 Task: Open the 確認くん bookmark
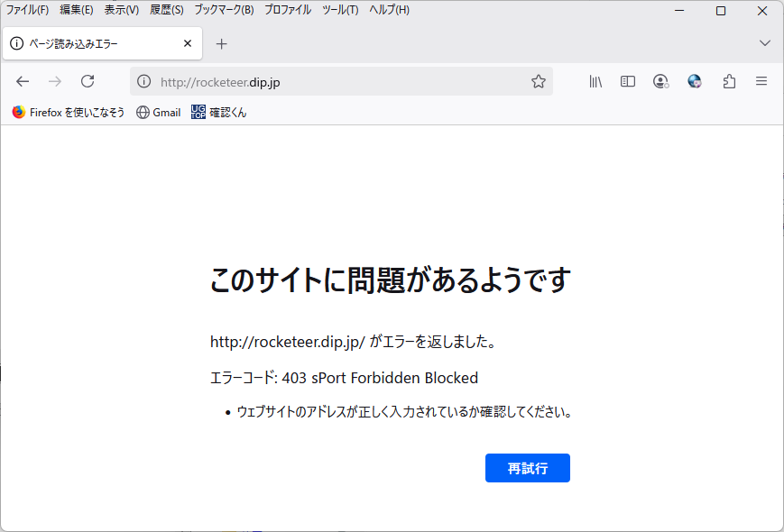(218, 113)
